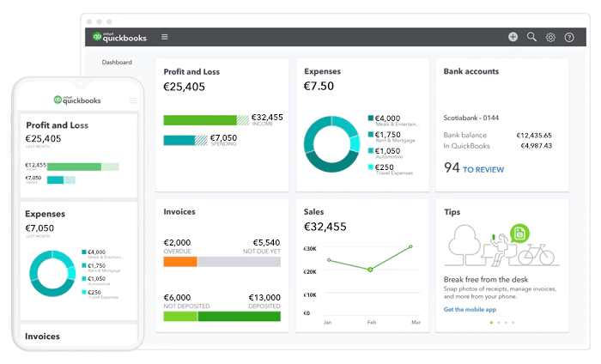Screen dimensions: 601x364
Task: Click the Jan data point on Sales chart
Action: click(329, 260)
